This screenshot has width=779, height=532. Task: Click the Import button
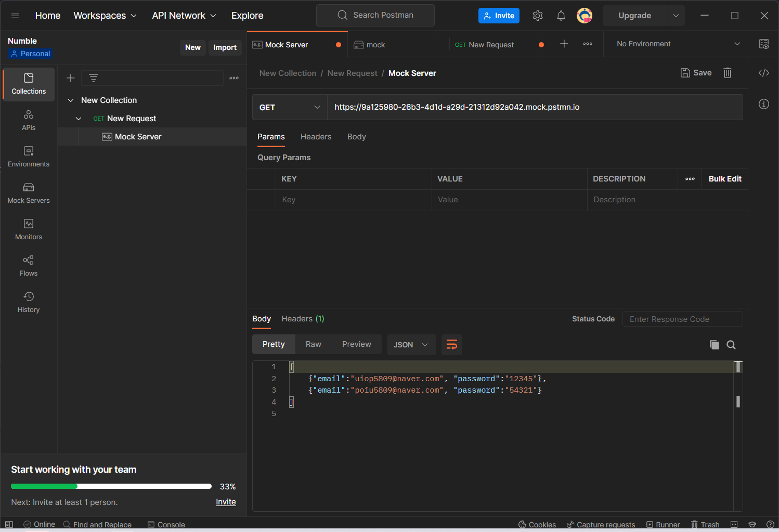[x=225, y=47]
